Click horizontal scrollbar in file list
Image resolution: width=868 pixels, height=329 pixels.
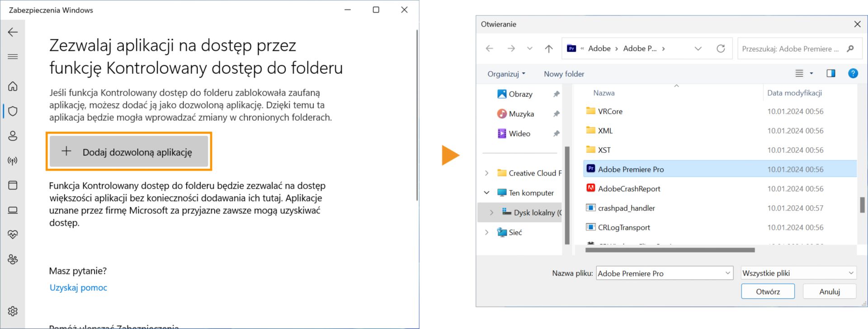coord(670,250)
